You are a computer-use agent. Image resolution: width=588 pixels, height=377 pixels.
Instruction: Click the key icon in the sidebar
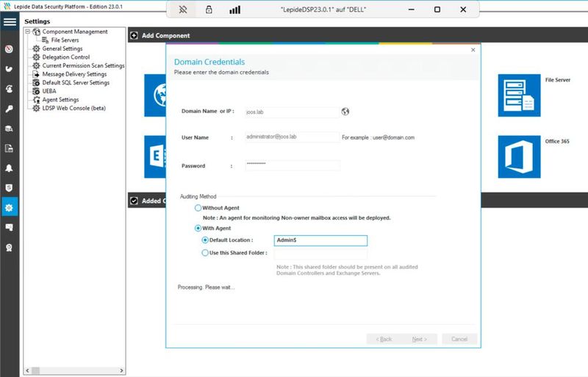click(9, 109)
